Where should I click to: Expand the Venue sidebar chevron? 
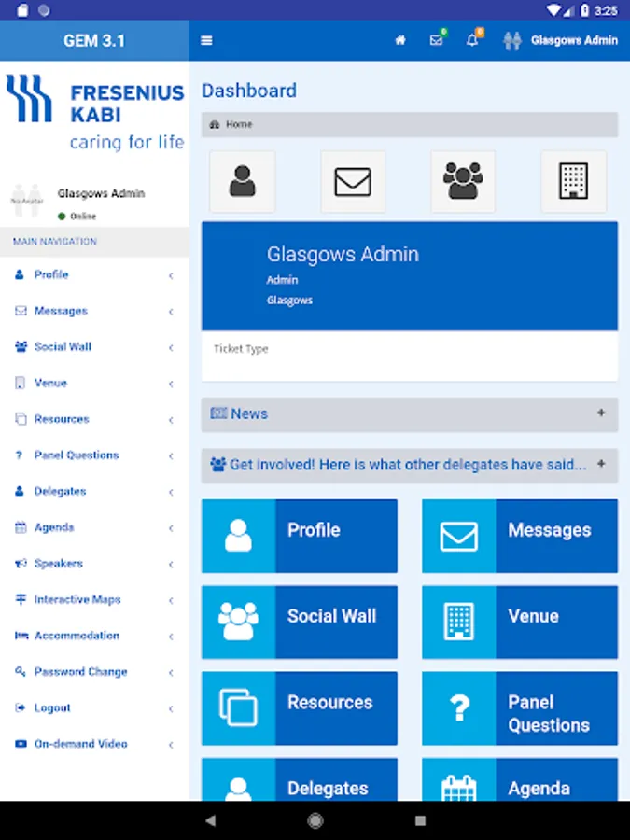tap(171, 384)
